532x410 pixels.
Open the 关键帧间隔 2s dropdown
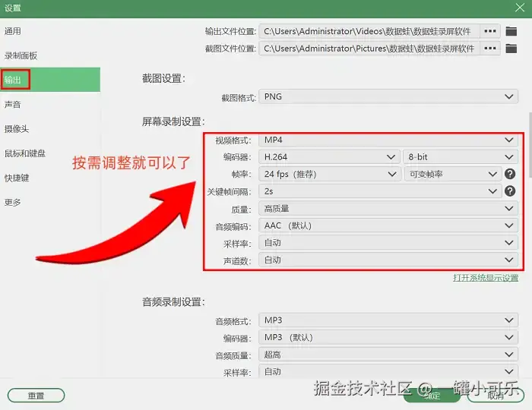point(380,191)
